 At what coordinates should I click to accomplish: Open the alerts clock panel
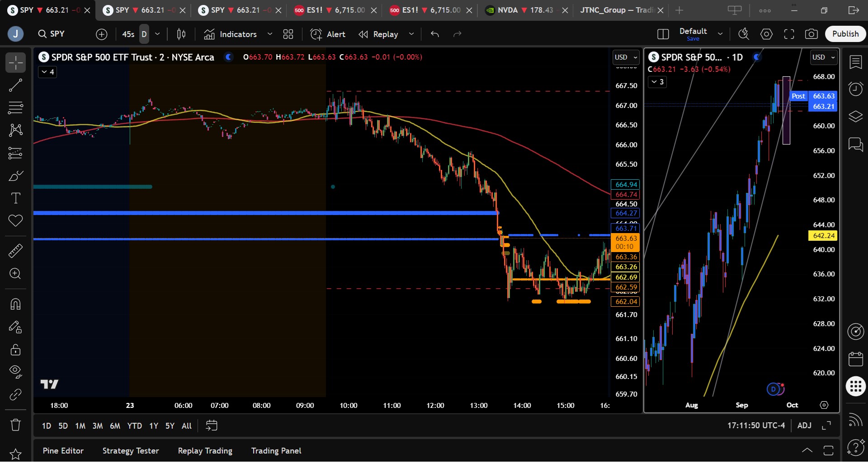856,89
